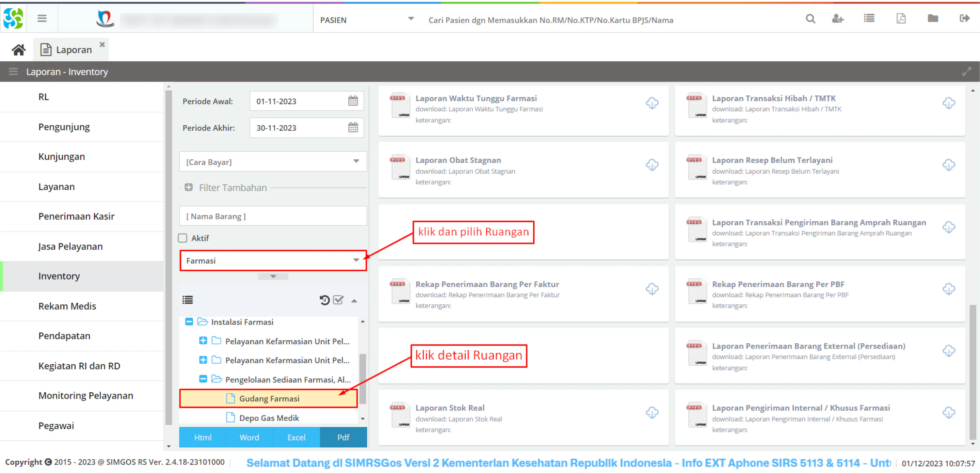
Task: Open the folder icon in top bar
Action: click(933, 18)
